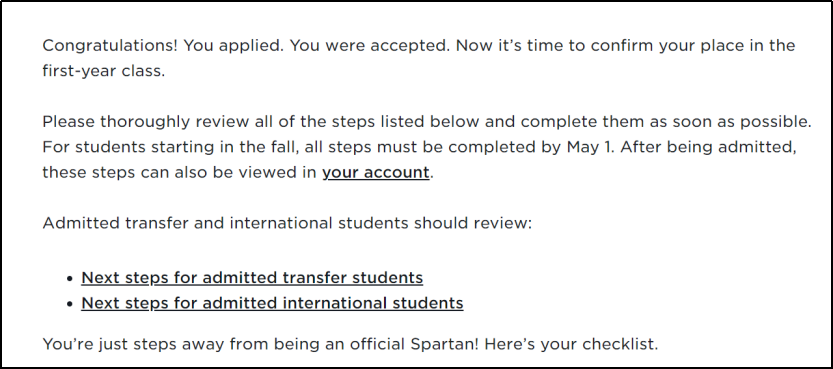Click the 'After being admitted,' phrase
The height and width of the screenshot is (369, 833).
pyautogui.click(x=708, y=148)
